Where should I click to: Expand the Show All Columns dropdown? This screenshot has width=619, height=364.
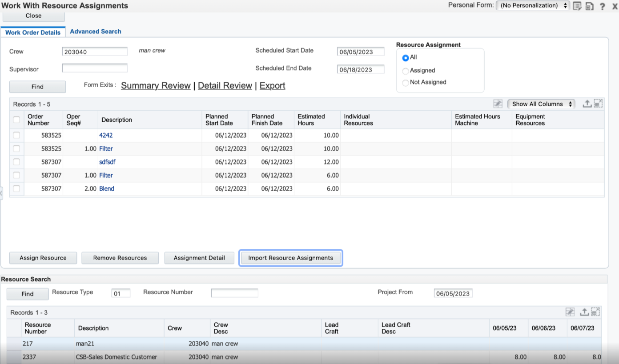541,104
